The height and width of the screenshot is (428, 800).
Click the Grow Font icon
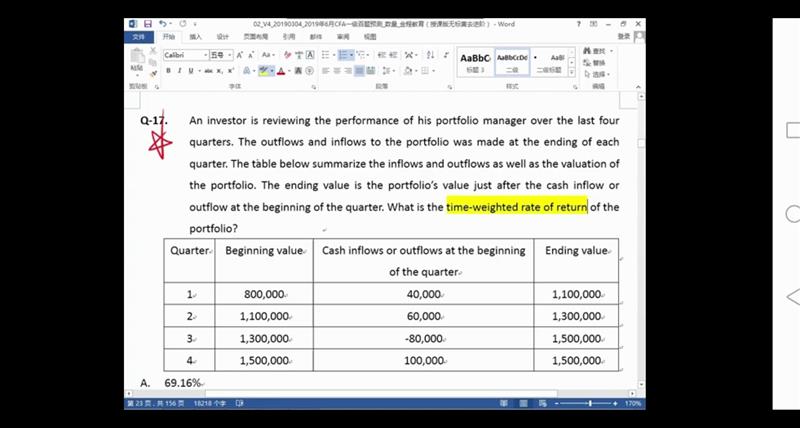(x=239, y=55)
